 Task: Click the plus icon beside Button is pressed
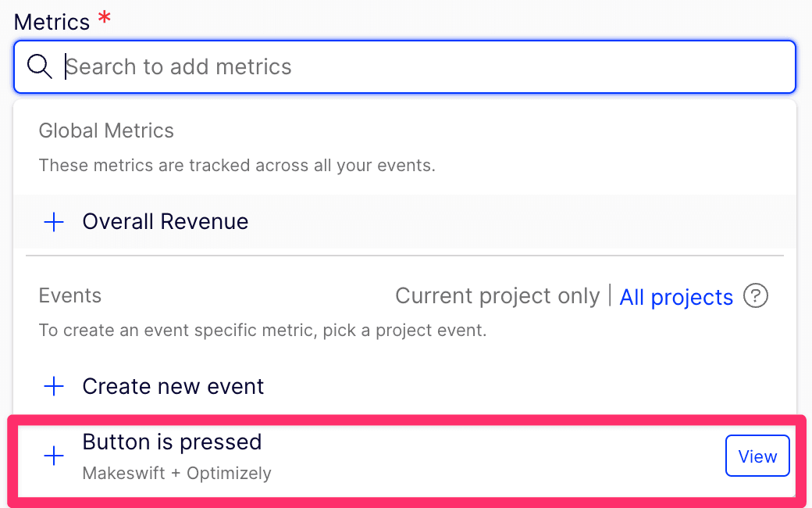coord(53,456)
